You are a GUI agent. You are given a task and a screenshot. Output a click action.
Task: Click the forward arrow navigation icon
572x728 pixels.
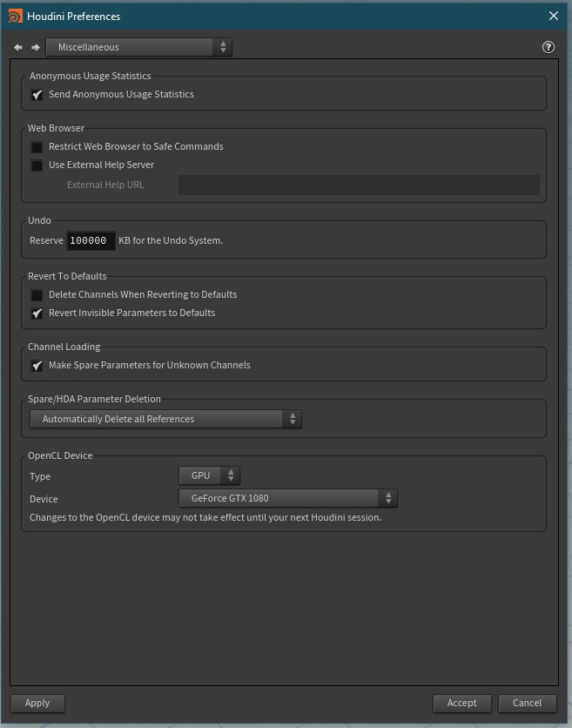click(x=36, y=47)
